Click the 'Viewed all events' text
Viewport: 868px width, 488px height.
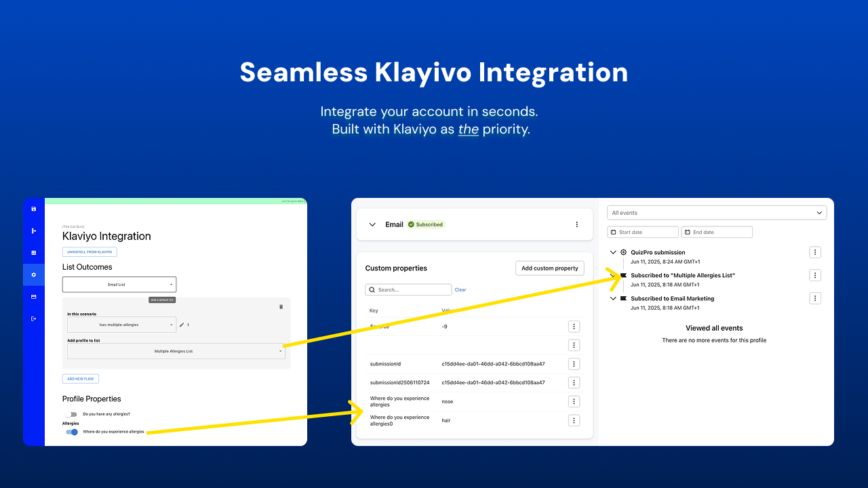coord(714,328)
